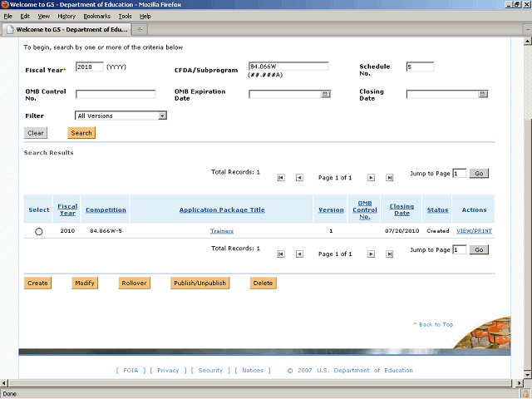The height and width of the screenshot is (399, 532).
Task: Open the Help menu
Action: pyautogui.click(x=145, y=17)
